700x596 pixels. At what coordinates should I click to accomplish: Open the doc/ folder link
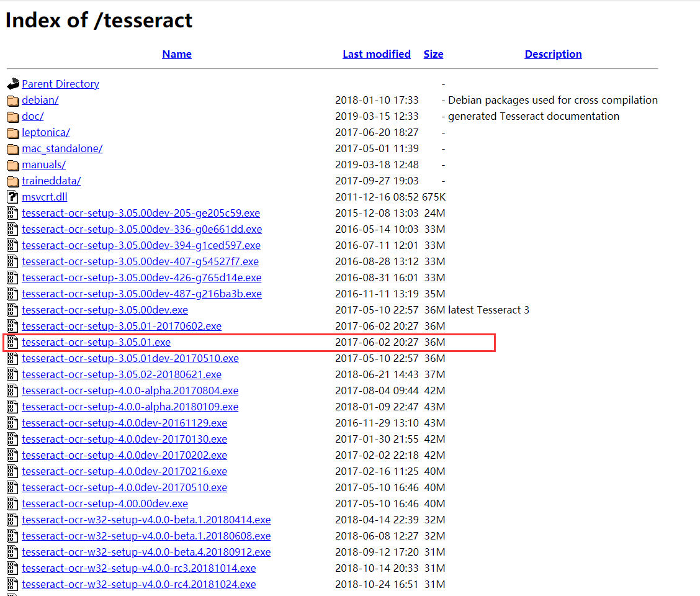[33, 116]
